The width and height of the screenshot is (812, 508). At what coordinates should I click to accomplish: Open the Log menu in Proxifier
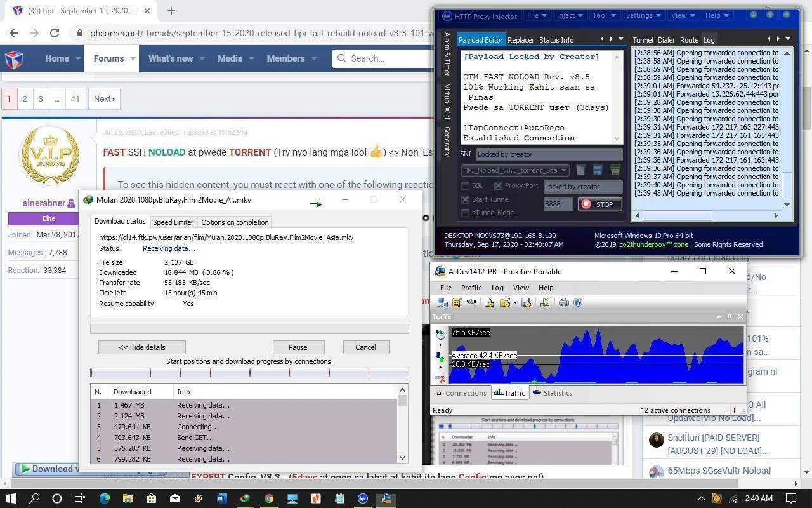click(498, 288)
